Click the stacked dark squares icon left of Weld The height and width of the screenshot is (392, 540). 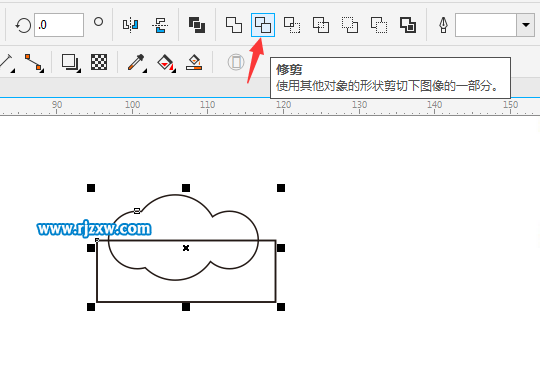[x=197, y=25]
